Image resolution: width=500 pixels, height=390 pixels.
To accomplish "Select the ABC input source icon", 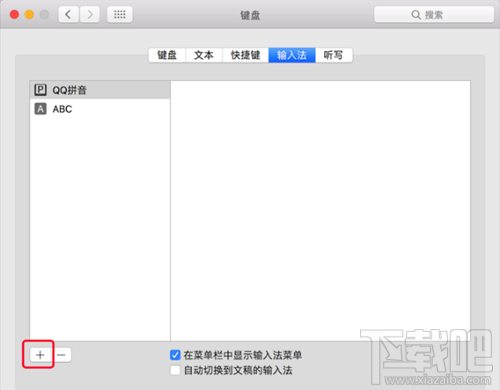I will (x=40, y=109).
